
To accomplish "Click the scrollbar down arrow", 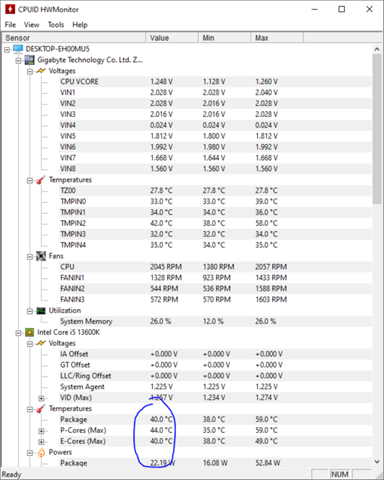I will (377, 462).
